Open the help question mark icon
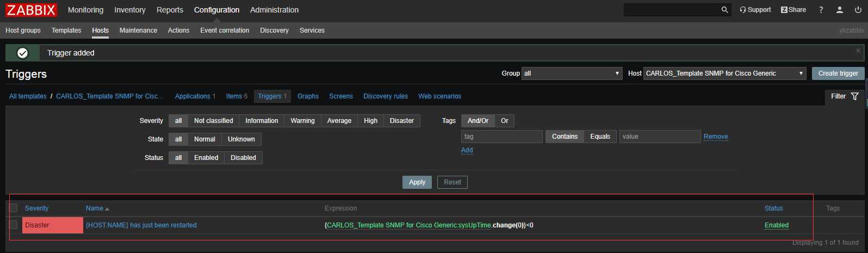Viewport: 868px width, 253px height. [x=821, y=10]
